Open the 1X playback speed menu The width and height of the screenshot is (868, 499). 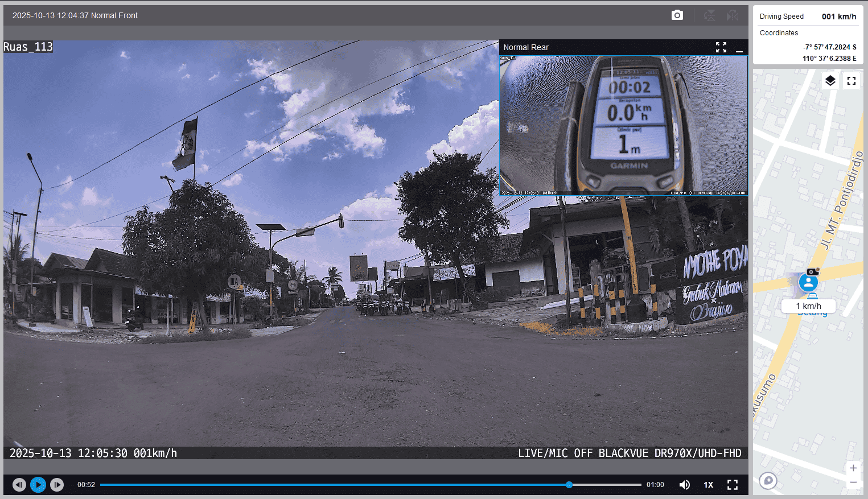(708, 485)
